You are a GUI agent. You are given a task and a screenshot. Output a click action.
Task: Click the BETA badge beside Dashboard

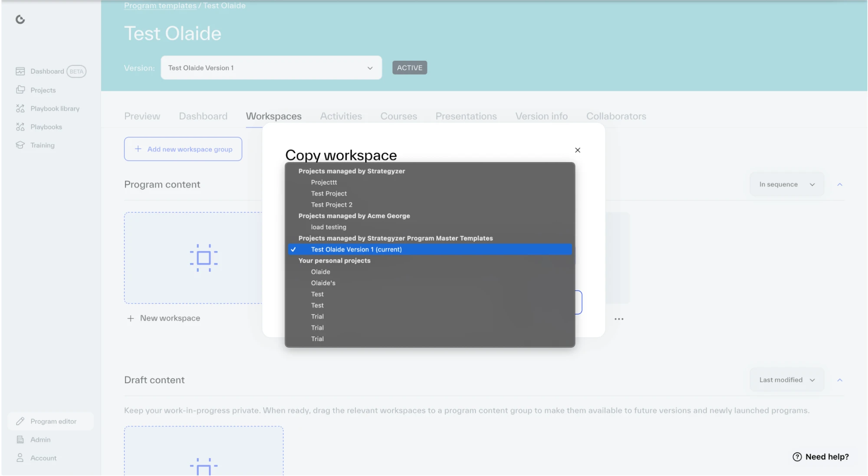(x=76, y=72)
